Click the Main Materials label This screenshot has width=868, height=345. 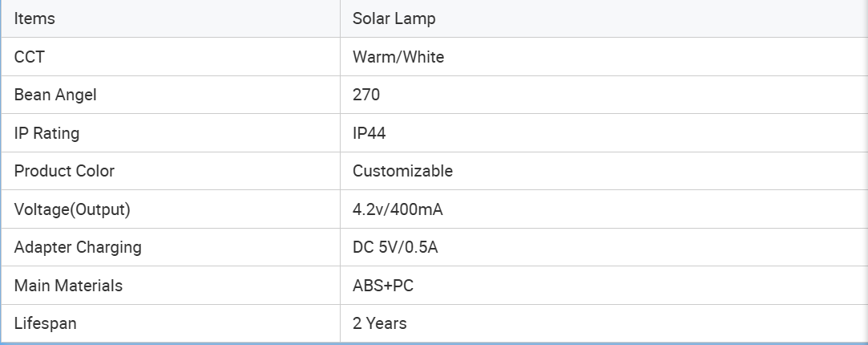(x=69, y=285)
